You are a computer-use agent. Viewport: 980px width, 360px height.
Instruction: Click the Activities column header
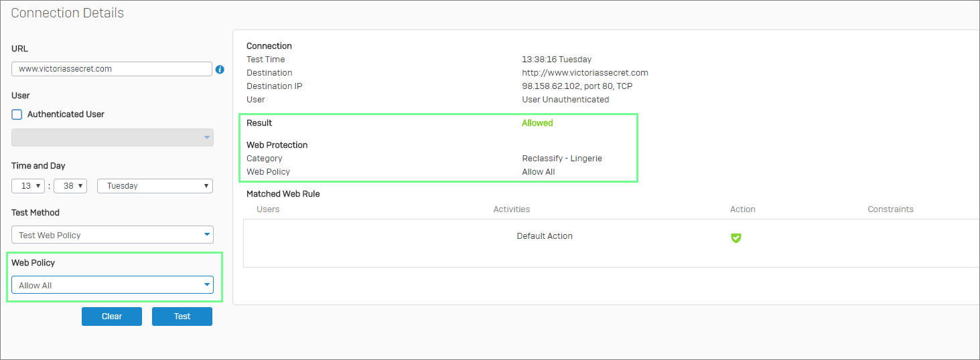[512, 209]
